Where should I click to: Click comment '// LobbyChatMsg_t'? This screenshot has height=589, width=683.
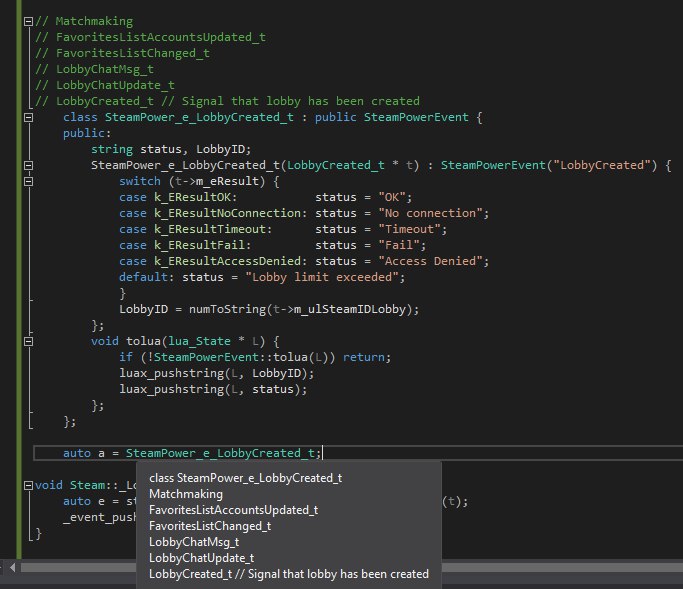[x=94, y=69]
